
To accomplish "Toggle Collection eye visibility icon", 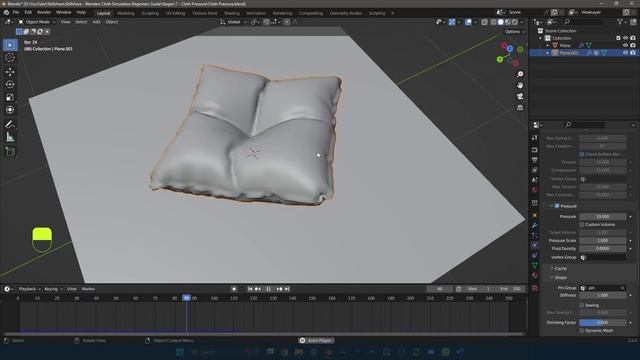I will 625,38.
